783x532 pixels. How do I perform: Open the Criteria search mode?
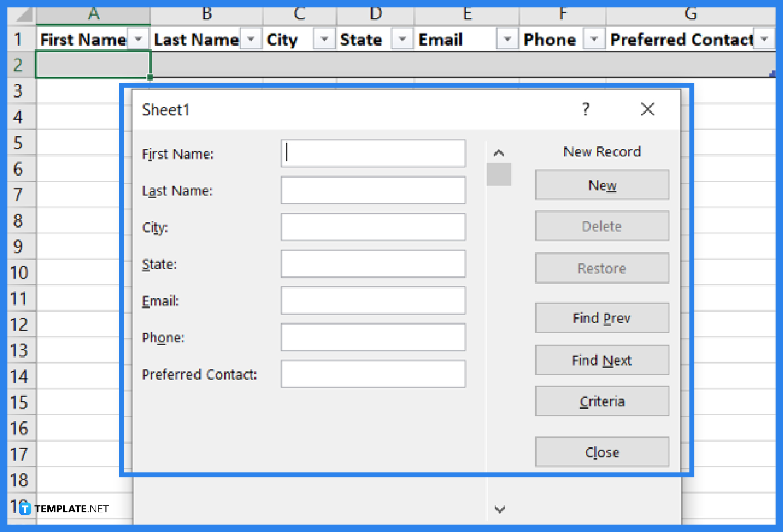[602, 401]
